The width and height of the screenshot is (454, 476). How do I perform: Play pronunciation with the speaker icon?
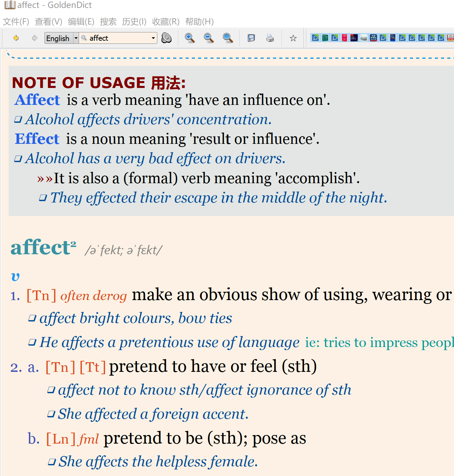(x=166, y=38)
